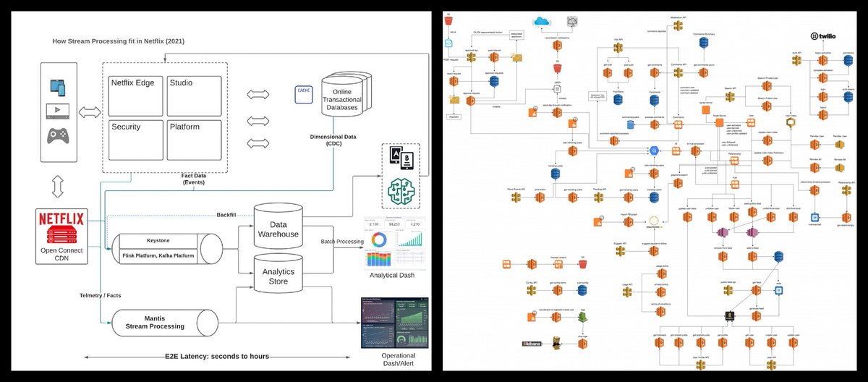Click the twilio logo

click(823, 36)
